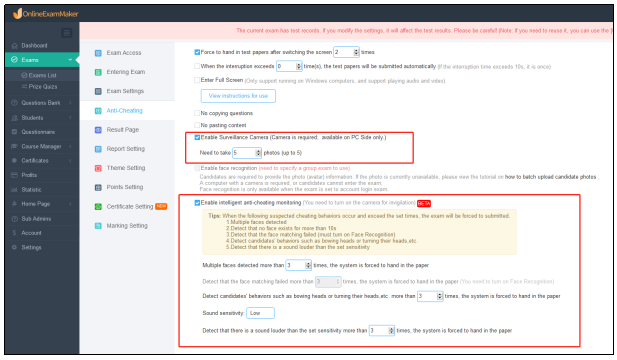The height and width of the screenshot is (360, 617).
Task: Enable the No copying questions checkbox
Action: coord(197,113)
